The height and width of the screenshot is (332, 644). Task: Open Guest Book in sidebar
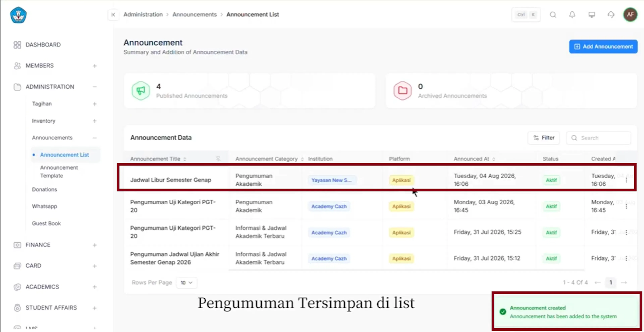(46, 223)
